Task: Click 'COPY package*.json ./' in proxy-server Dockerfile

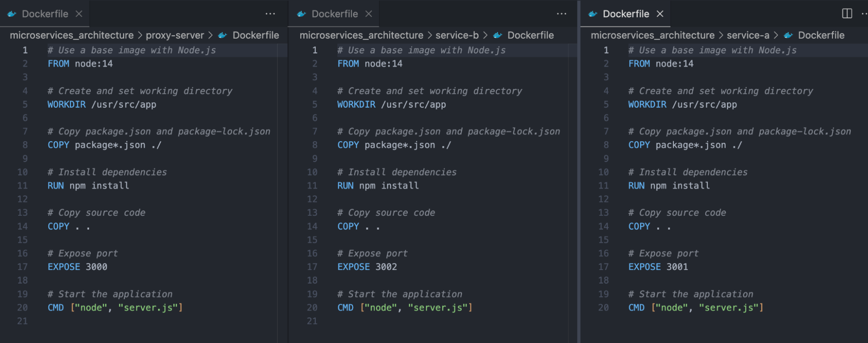Action: [104, 145]
